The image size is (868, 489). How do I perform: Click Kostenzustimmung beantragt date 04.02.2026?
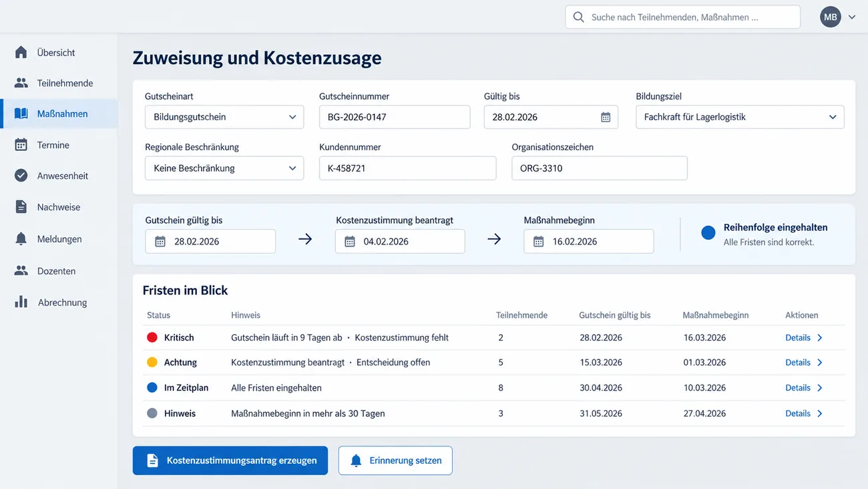[x=400, y=241]
